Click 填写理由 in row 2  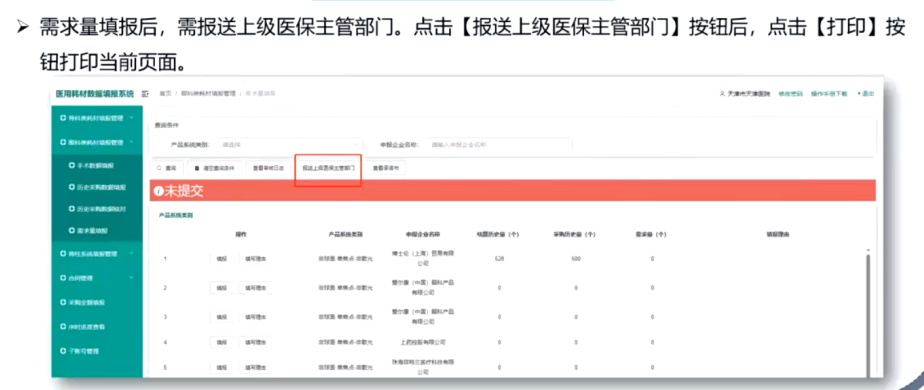[x=255, y=287]
